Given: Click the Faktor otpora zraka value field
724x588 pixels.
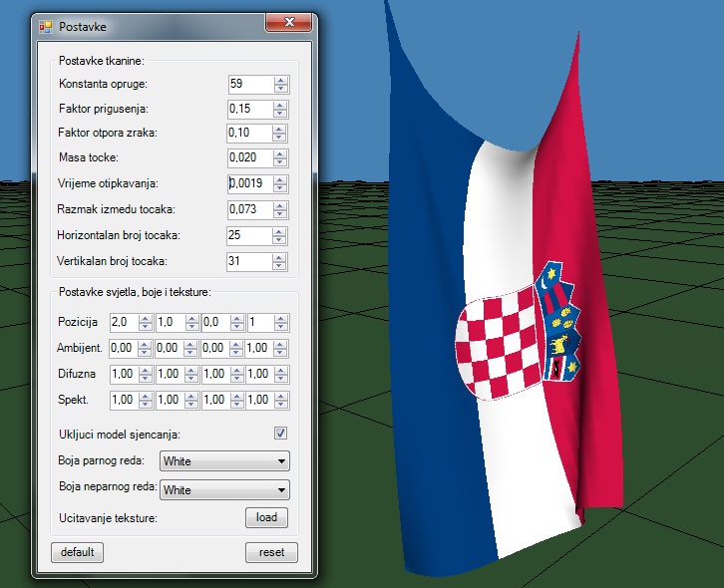Looking at the screenshot, I should (x=249, y=133).
